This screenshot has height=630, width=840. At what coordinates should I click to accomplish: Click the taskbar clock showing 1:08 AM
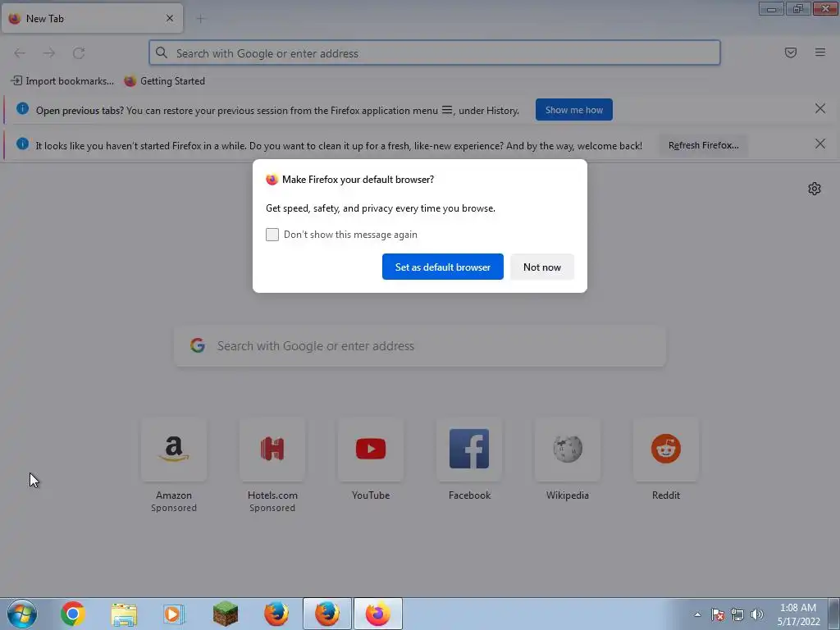click(x=798, y=614)
